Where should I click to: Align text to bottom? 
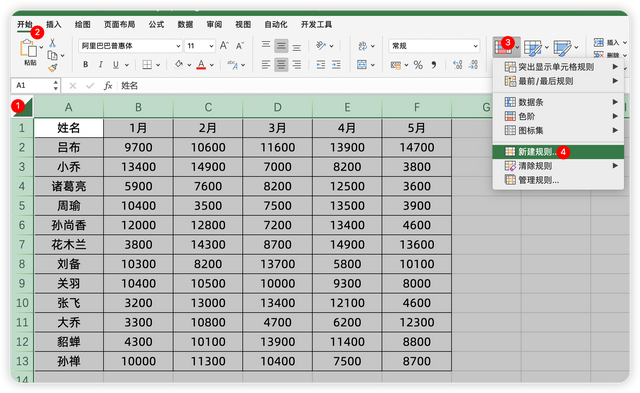pos(297,47)
